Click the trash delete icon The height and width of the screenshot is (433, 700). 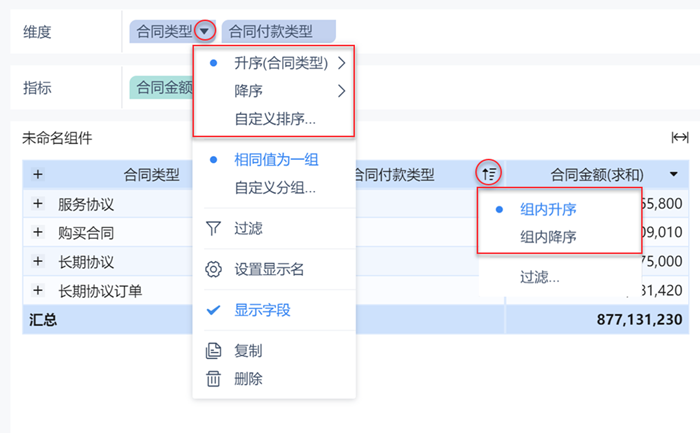[x=212, y=379]
